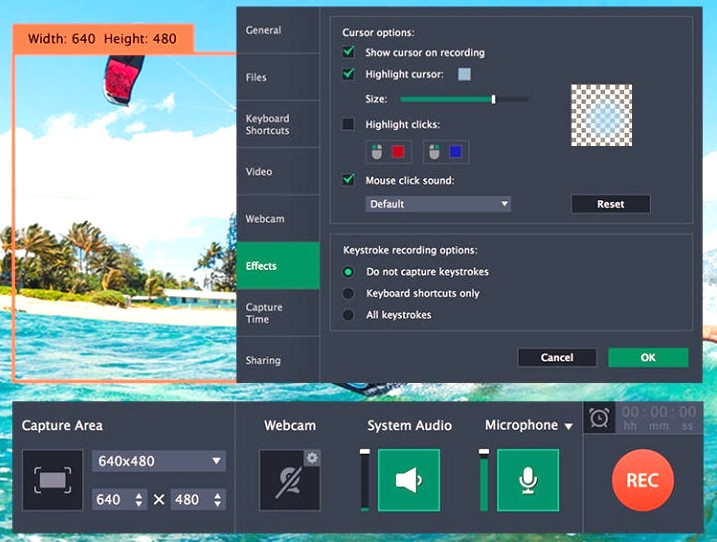This screenshot has height=542, width=717.
Task: Click the 00:00:00 timer display
Action: (658, 418)
